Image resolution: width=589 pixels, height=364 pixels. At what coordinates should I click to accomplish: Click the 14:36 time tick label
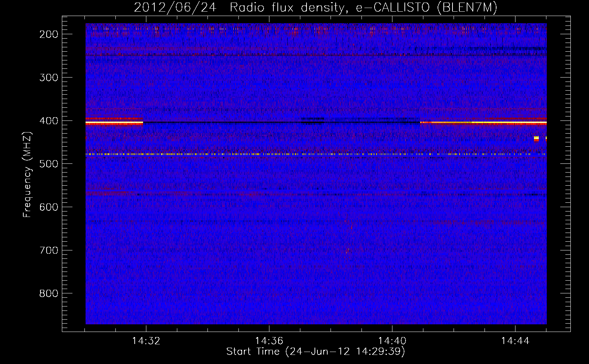pos(269,341)
